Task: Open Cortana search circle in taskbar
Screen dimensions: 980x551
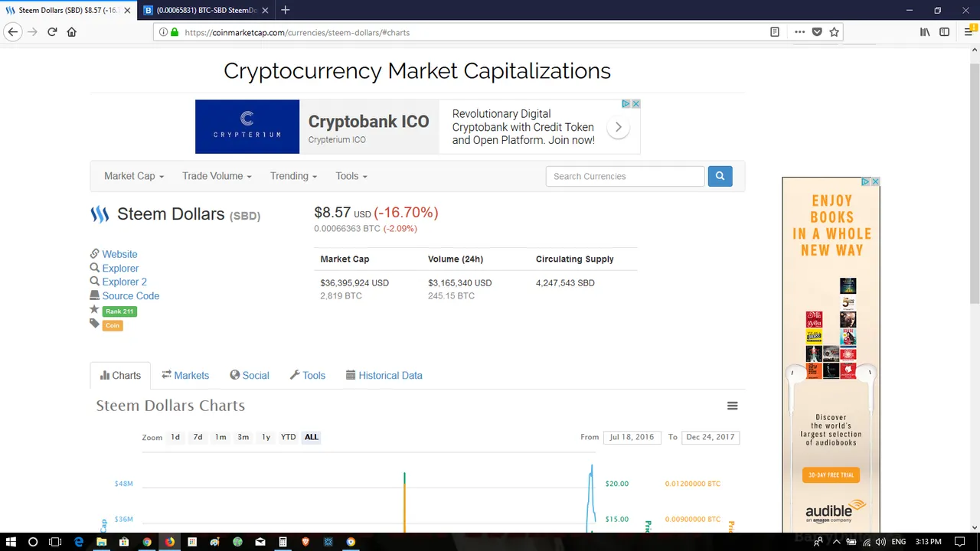Action: [33, 542]
